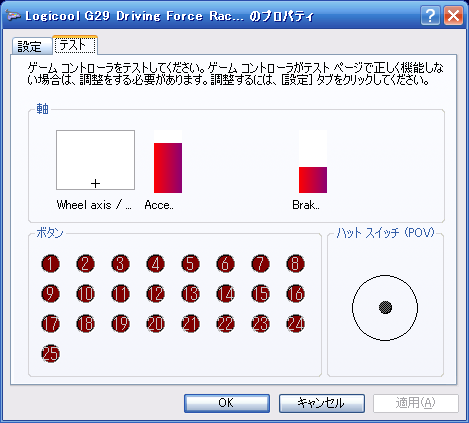This screenshot has width=469, height=423.
Task: Click button indicator number 14
Action: (225, 294)
